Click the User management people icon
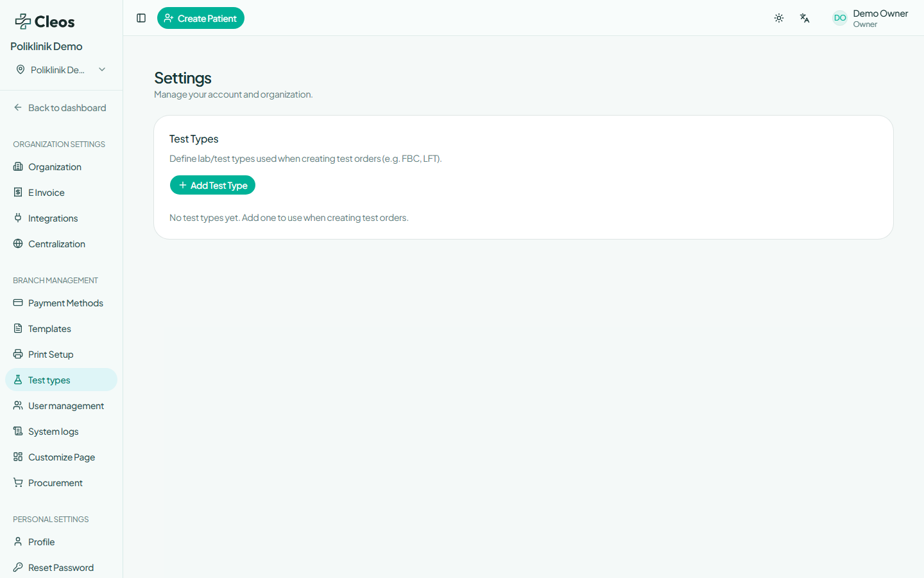Screen dimensions: 924x578 (18, 405)
